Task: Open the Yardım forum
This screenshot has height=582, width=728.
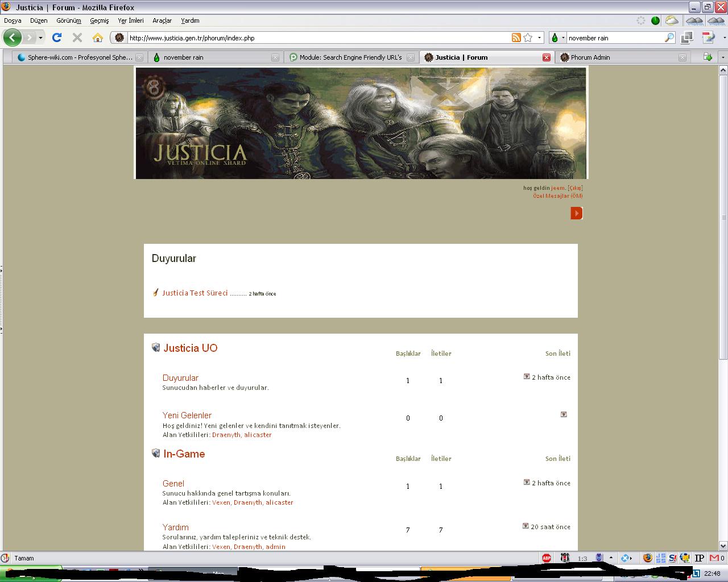Action: tap(176, 527)
